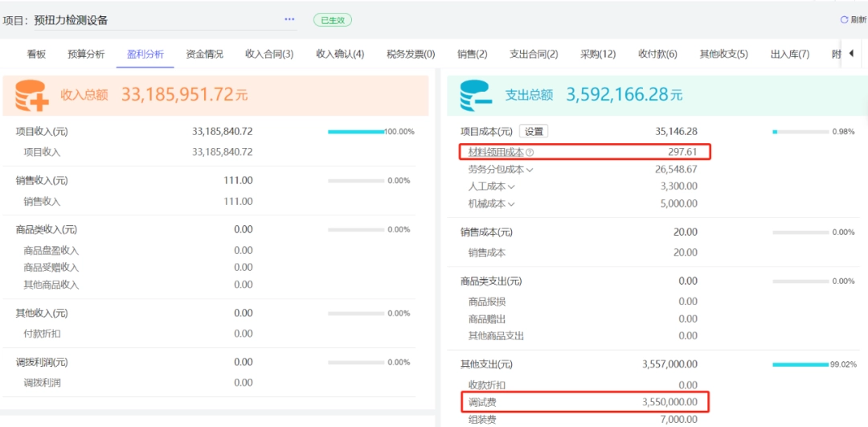
Task: Expand the 人工成本 details
Action: click(x=511, y=187)
